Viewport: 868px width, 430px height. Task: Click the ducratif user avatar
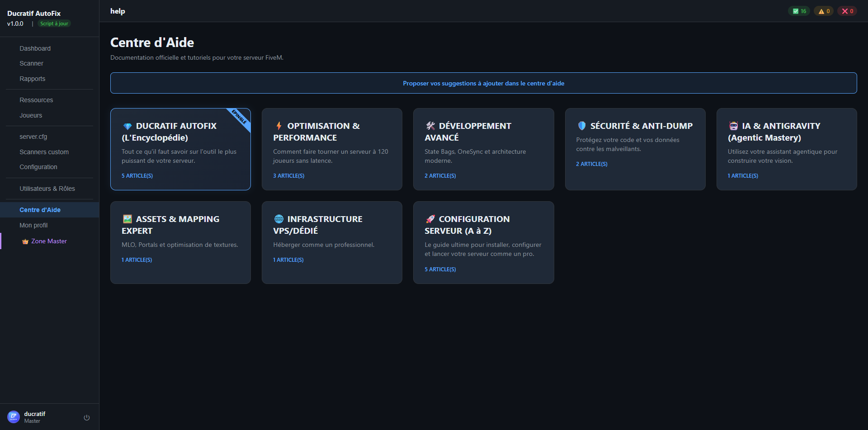click(14, 417)
